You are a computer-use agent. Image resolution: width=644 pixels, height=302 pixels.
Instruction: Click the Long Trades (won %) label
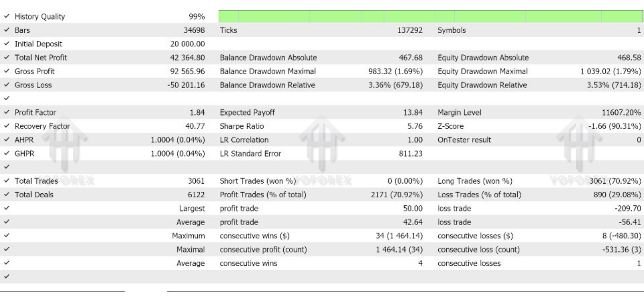tap(474, 181)
